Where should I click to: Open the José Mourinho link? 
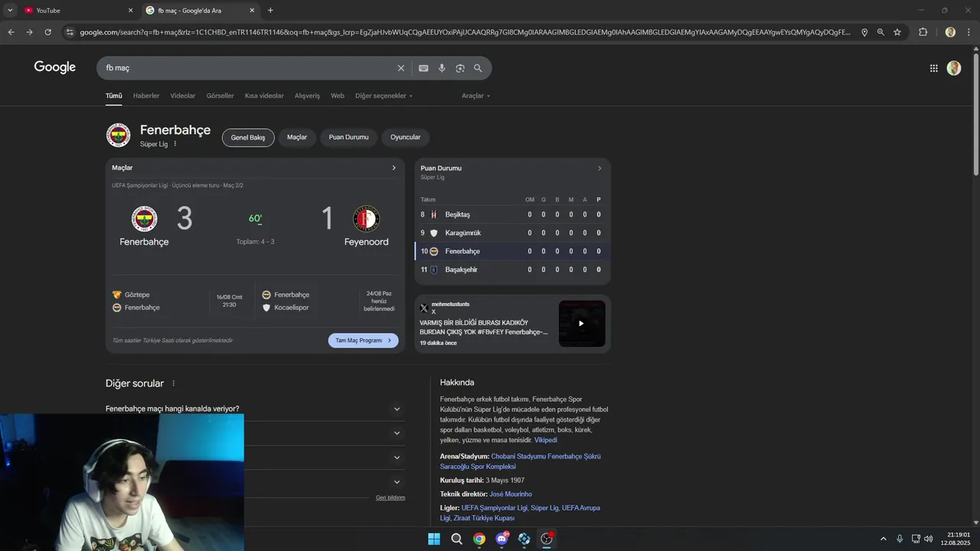511,494
